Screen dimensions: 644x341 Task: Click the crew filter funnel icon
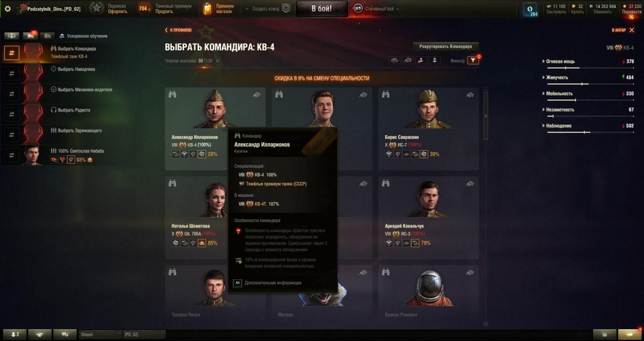click(473, 61)
